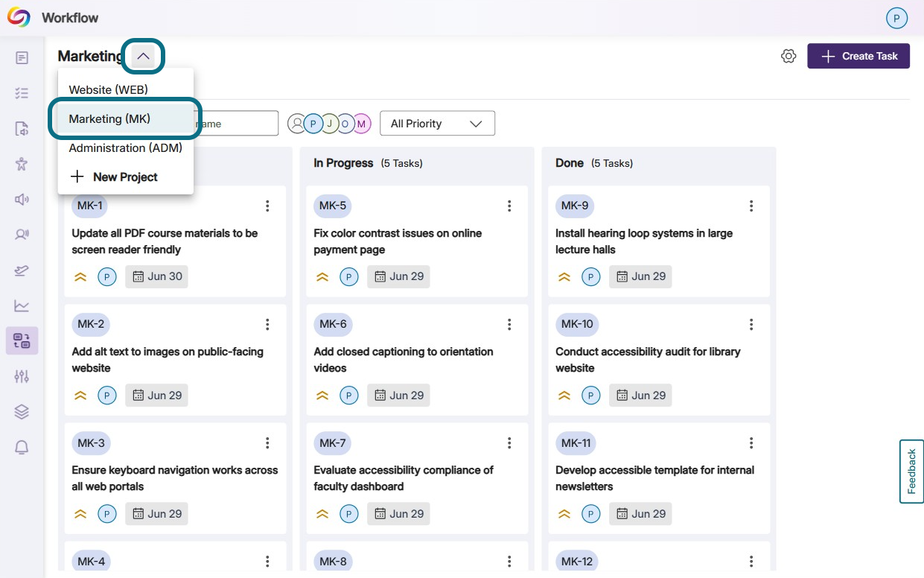
Task: Open task 'Add alt text to images on public-facing website'
Action: click(x=168, y=360)
